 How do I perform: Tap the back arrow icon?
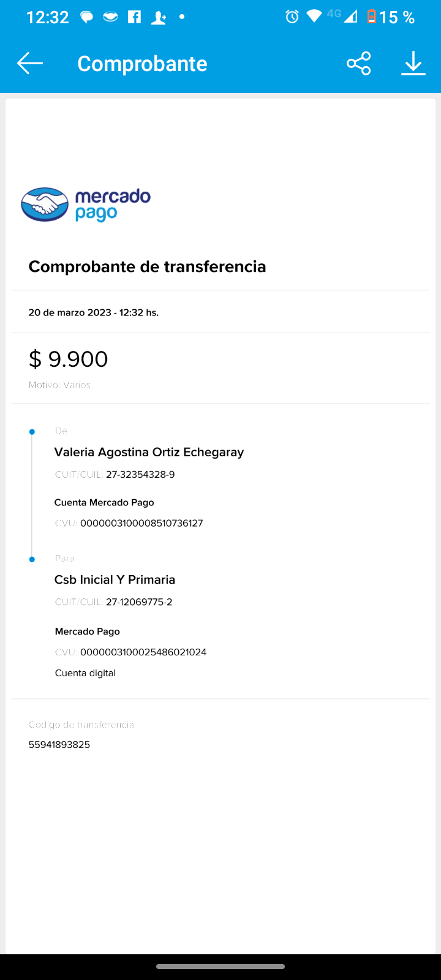29,63
